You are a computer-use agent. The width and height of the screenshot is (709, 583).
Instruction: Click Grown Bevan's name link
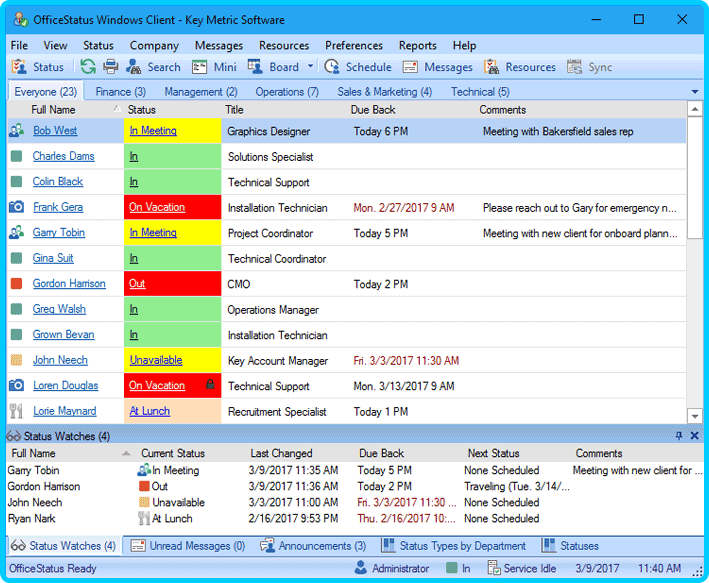click(64, 334)
